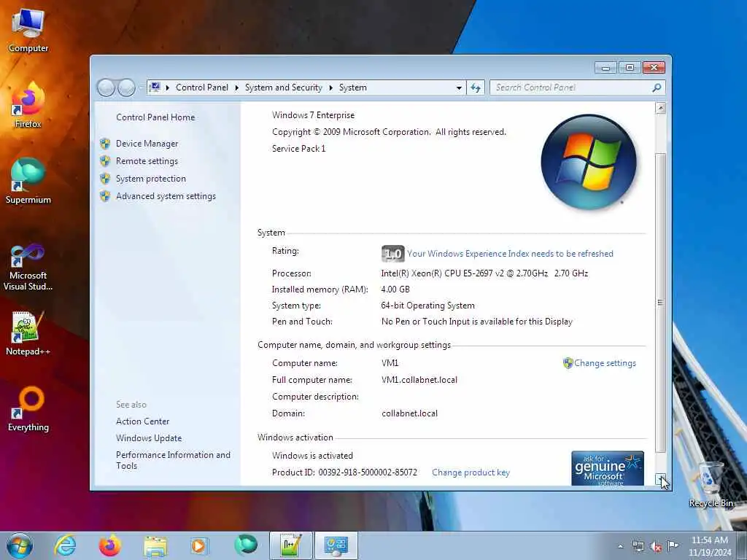This screenshot has width=747, height=560.
Task: Refresh the System page via refresh icon
Action: point(476,87)
